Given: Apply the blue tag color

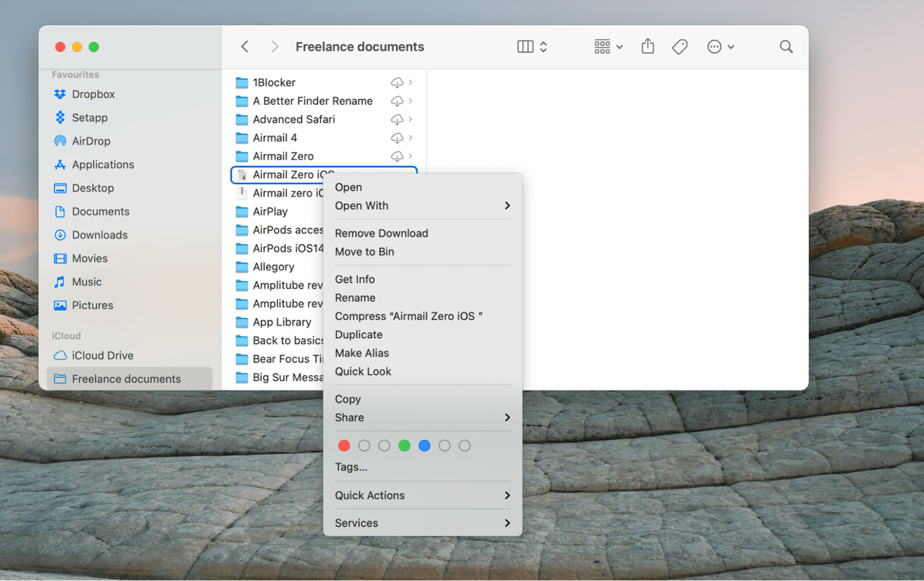Looking at the screenshot, I should click(424, 445).
